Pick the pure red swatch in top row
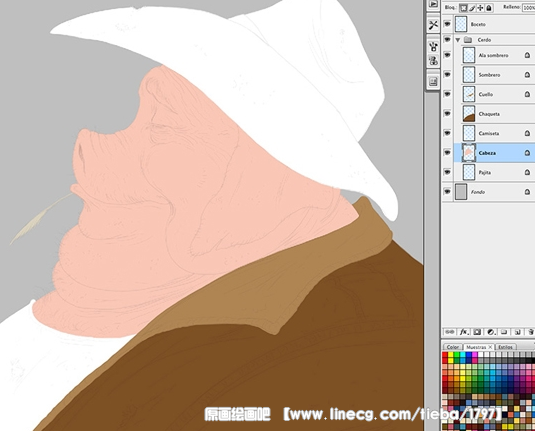The height and width of the screenshot is (431, 535). (x=445, y=355)
